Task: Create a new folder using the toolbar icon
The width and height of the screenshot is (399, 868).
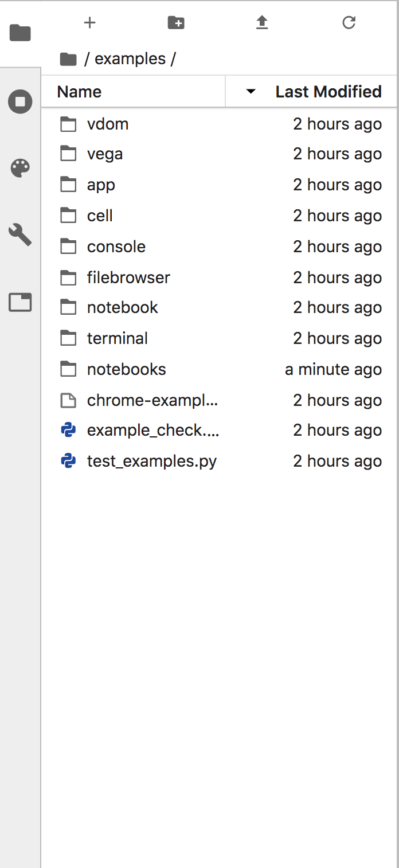Action: [x=176, y=23]
